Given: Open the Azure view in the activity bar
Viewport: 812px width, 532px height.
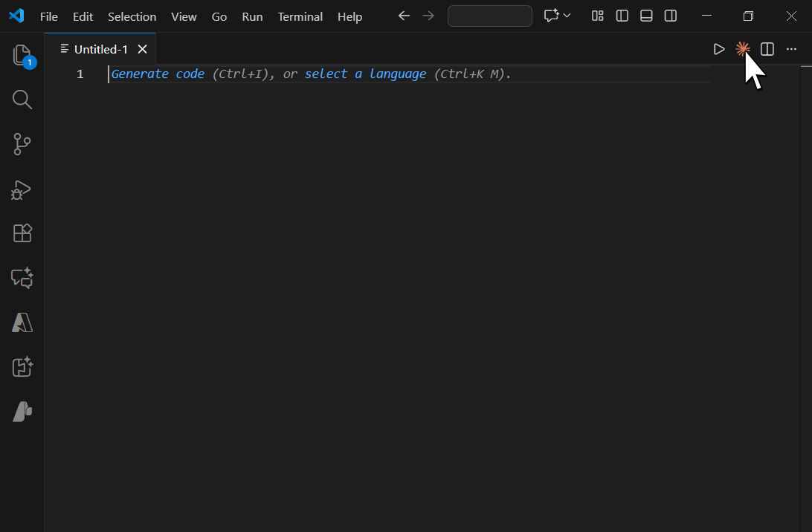Looking at the screenshot, I should coord(22,322).
